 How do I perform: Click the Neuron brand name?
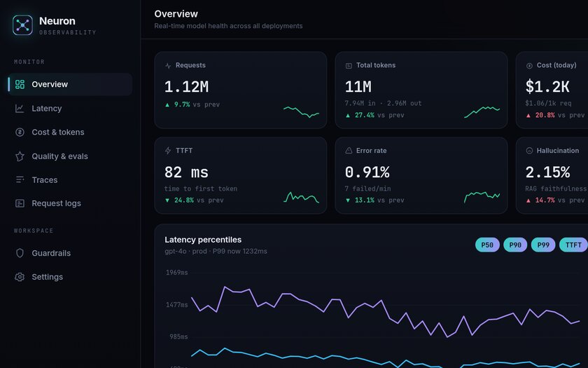point(57,21)
